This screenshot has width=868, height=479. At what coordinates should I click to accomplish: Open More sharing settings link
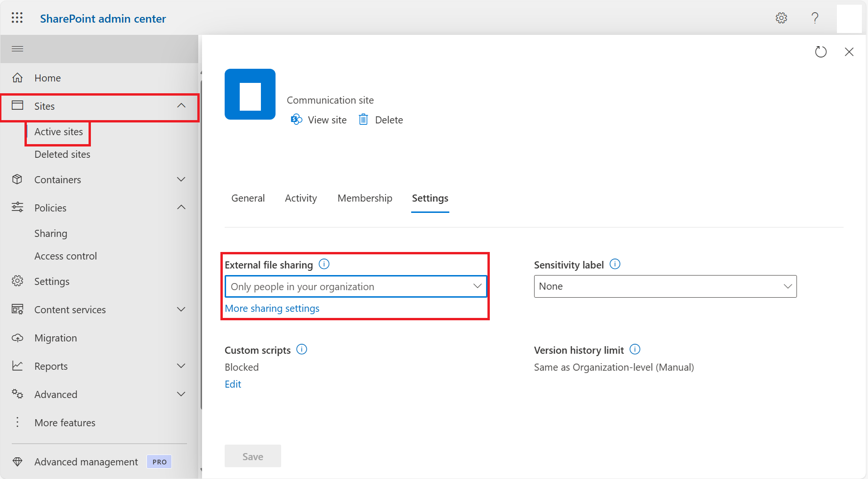(272, 309)
